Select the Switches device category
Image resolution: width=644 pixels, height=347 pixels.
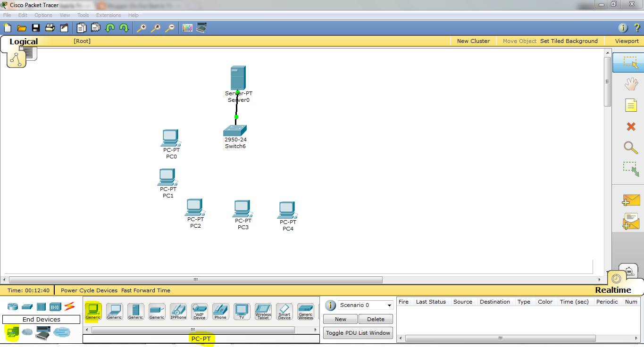click(27, 306)
